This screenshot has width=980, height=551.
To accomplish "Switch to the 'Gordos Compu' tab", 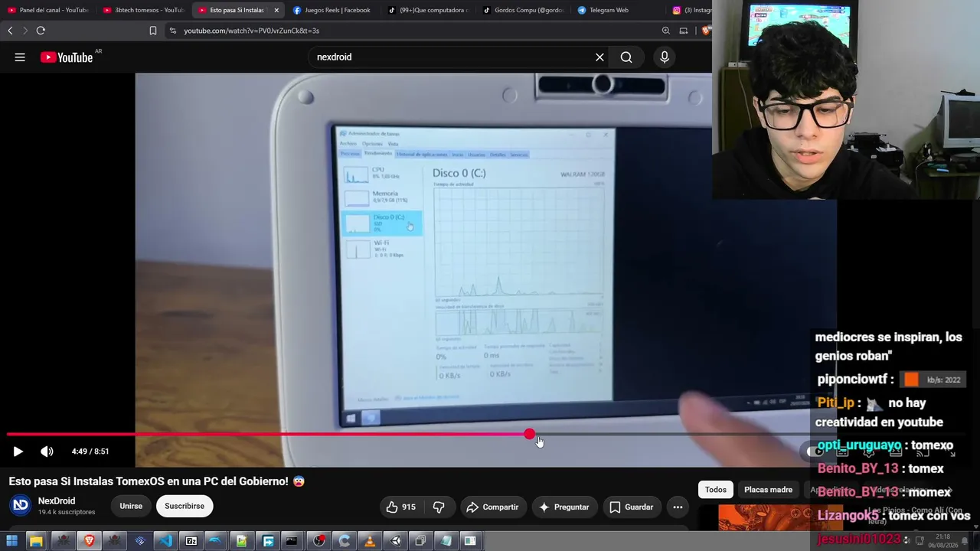I will click(x=522, y=10).
